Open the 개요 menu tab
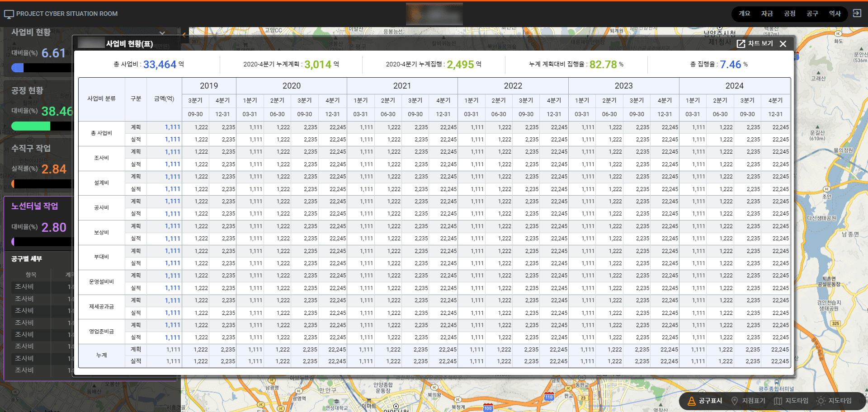This screenshot has width=868, height=412. [745, 14]
